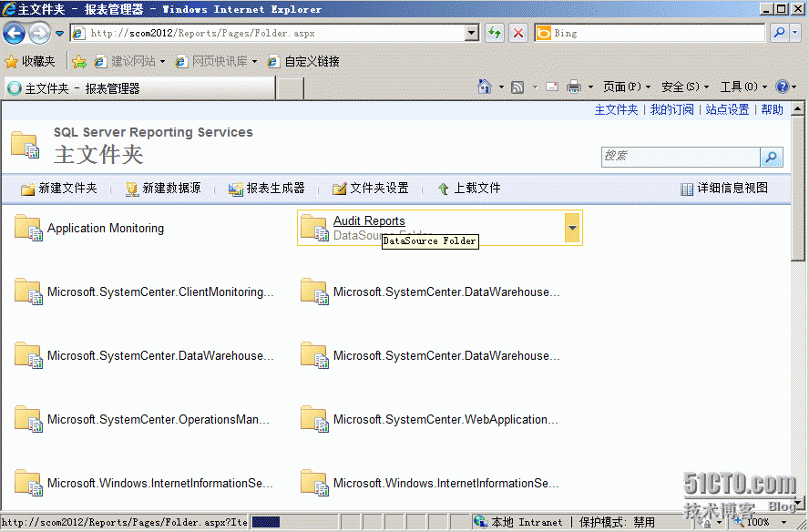Open Microsoft.SystemCenter.WebApplication... folder
809x532 pixels.
pyautogui.click(x=445, y=420)
